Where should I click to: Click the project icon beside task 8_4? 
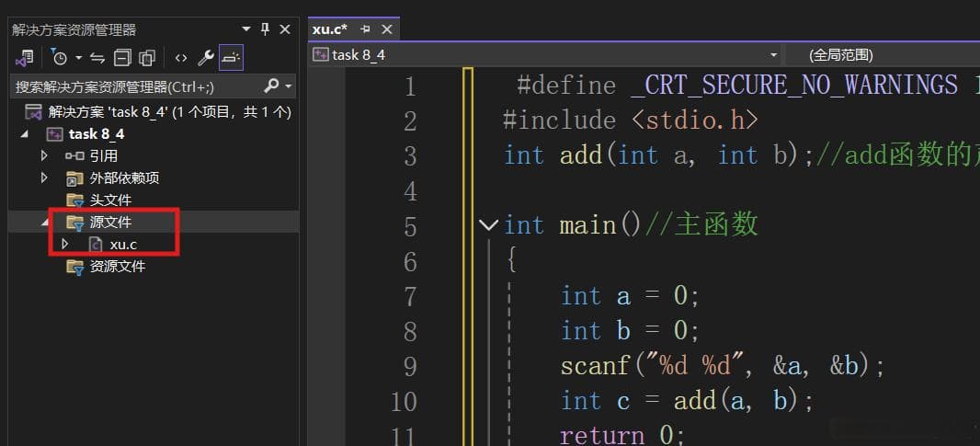55,134
